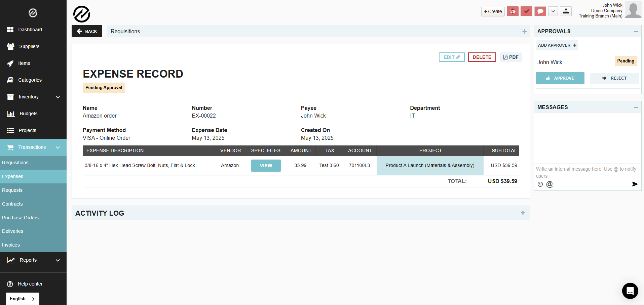Open Contracts in the sidebar
This screenshot has width=644, height=305.
point(33,204)
